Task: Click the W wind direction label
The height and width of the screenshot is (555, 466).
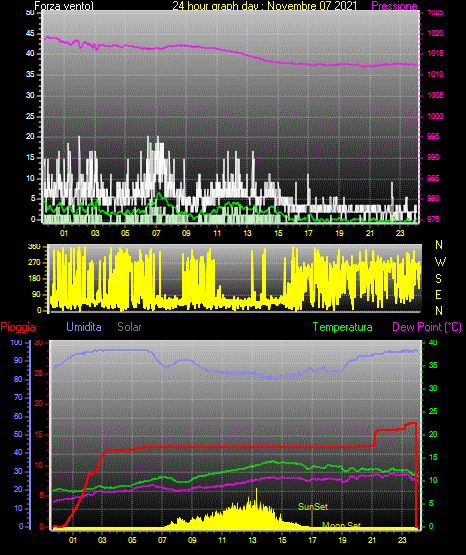Action: coord(440,262)
